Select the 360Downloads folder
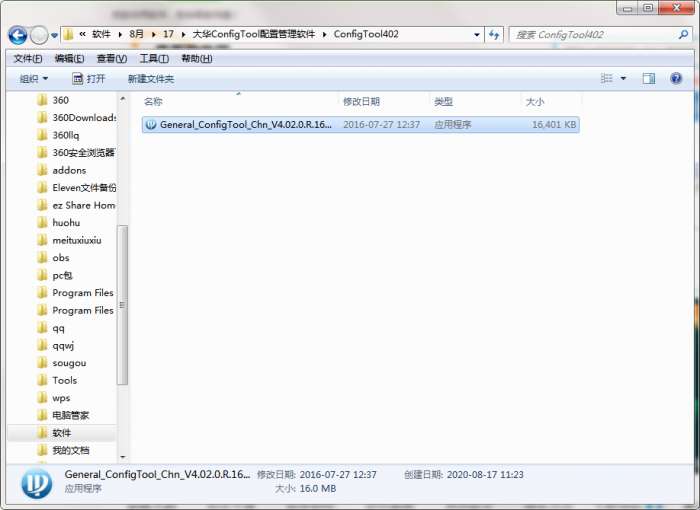The image size is (700, 510). click(84, 117)
